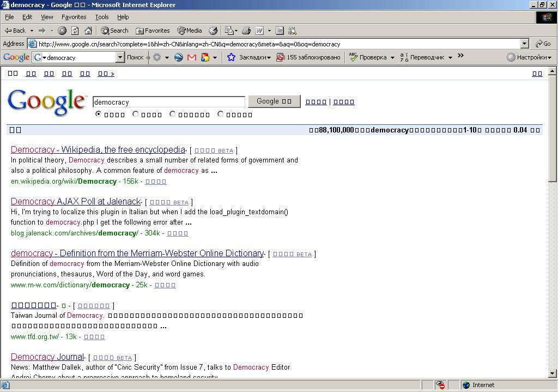
Task: Click the Google toolbar gear icon
Action: (157, 57)
